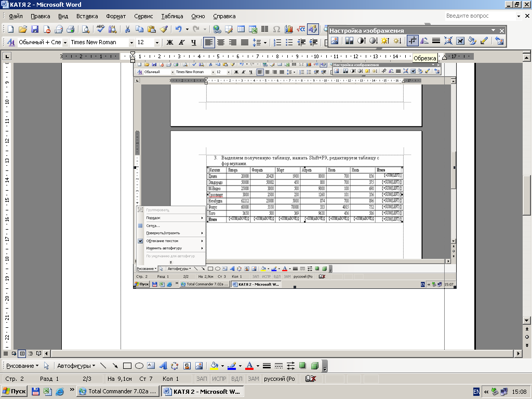Image resolution: width=532 pixels, height=399 pixels.
Task: Undo the last action
Action: pyautogui.click(x=179, y=30)
